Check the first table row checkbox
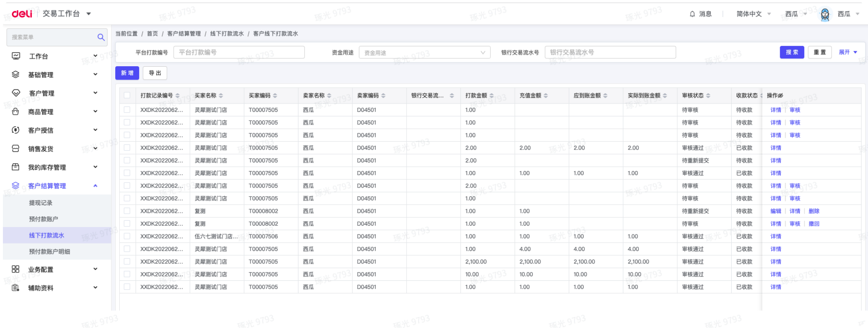 pos(127,110)
